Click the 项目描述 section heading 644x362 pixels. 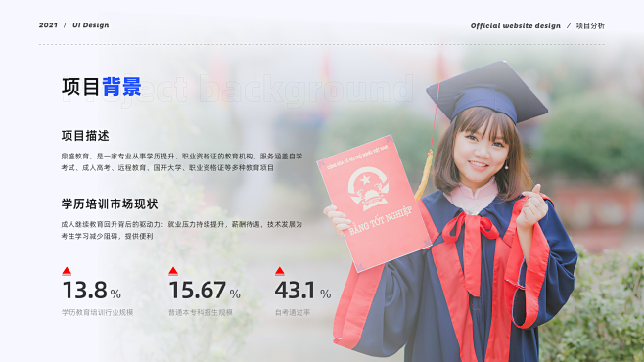85,136
